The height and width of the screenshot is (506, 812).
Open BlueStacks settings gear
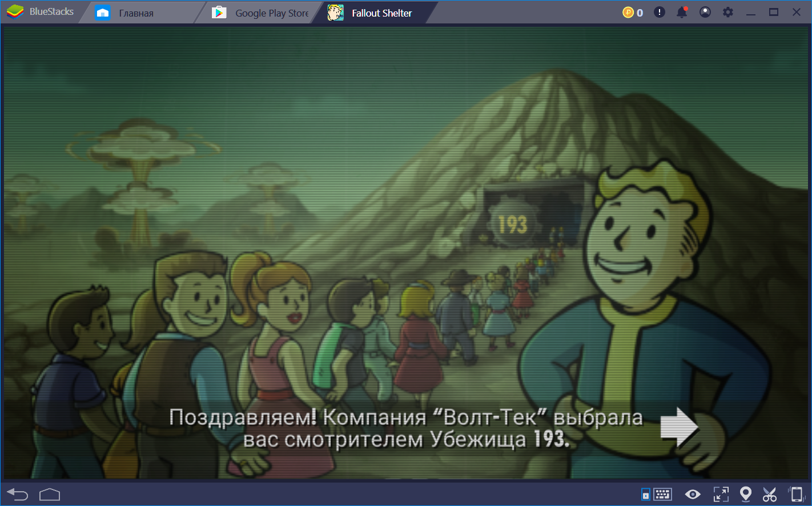728,12
